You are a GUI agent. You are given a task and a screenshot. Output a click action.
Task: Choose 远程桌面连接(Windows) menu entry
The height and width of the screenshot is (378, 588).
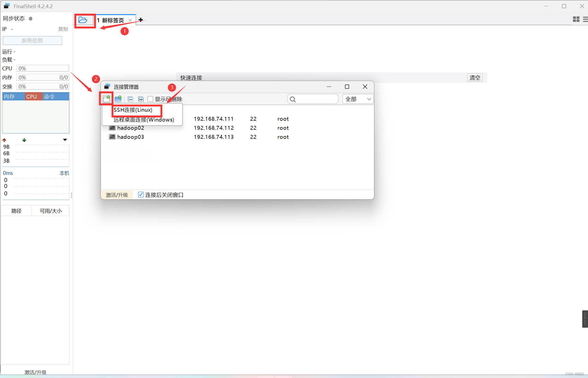click(x=144, y=120)
